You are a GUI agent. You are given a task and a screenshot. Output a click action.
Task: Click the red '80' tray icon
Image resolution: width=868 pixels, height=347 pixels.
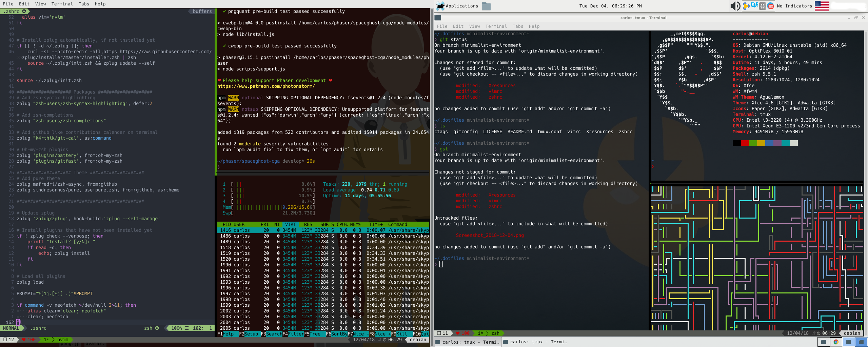point(770,6)
